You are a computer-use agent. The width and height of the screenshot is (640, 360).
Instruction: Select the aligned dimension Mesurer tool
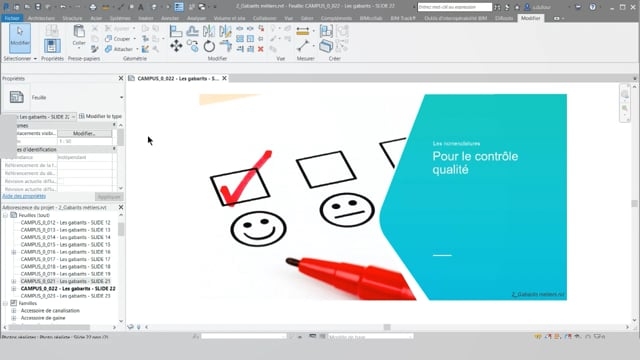(x=303, y=31)
